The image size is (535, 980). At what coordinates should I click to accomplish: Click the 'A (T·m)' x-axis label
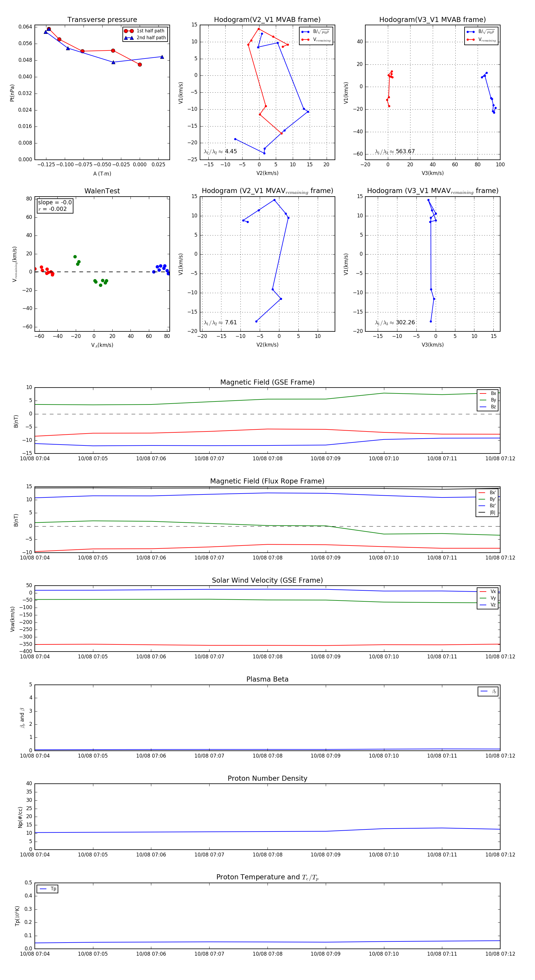pos(102,173)
